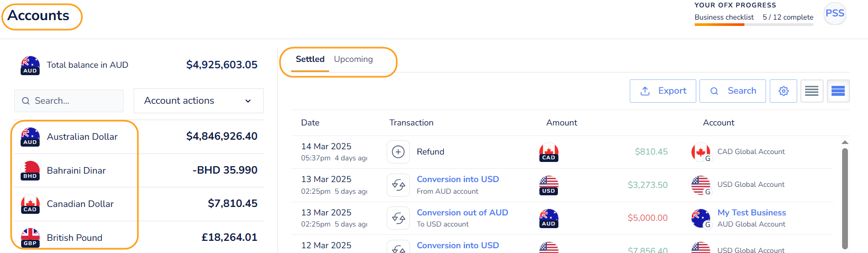Click the Export button
The height and width of the screenshot is (253, 868).
point(662,91)
